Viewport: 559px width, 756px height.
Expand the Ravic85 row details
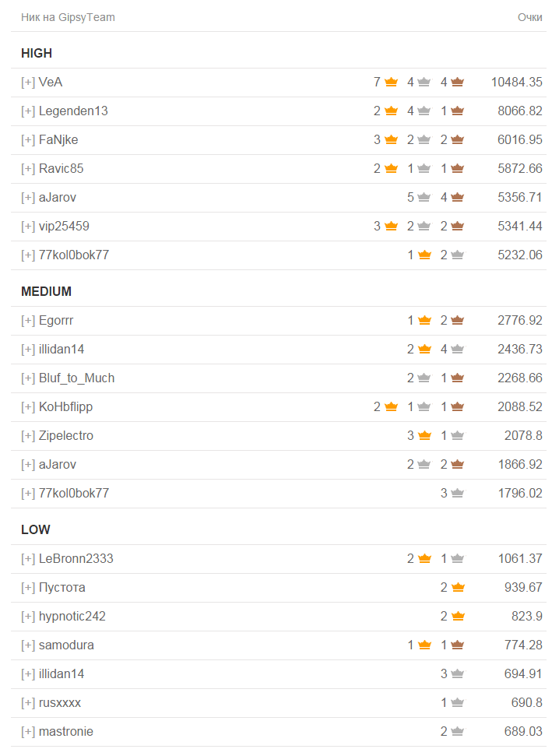(28, 169)
